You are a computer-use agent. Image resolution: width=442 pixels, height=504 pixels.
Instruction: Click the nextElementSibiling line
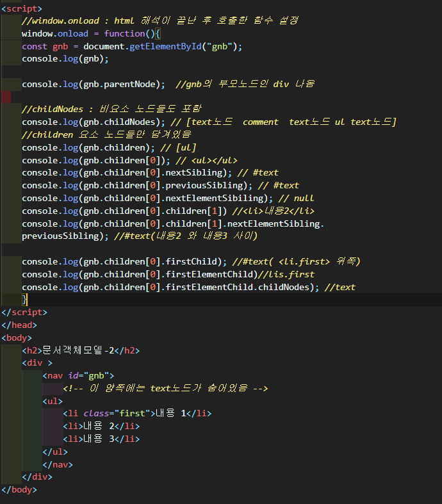click(x=168, y=199)
